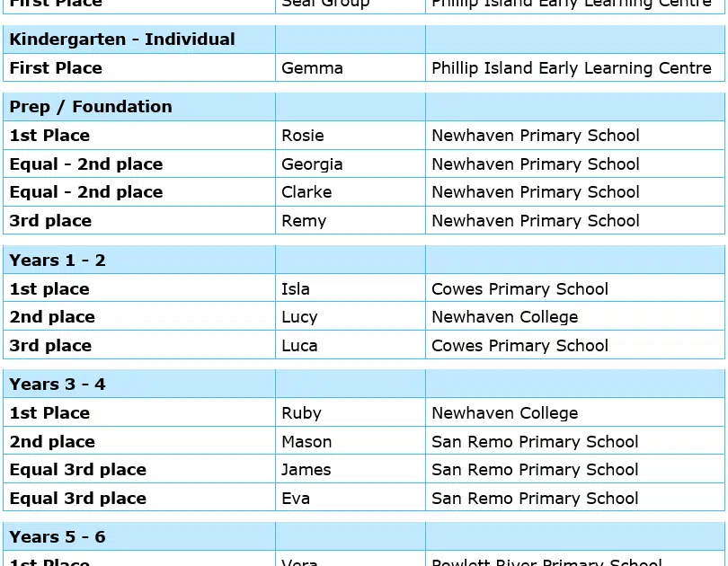Click Gemma's school, Phillip Island Early Learning Centre
The width and height of the screenshot is (728, 566).
(572, 68)
